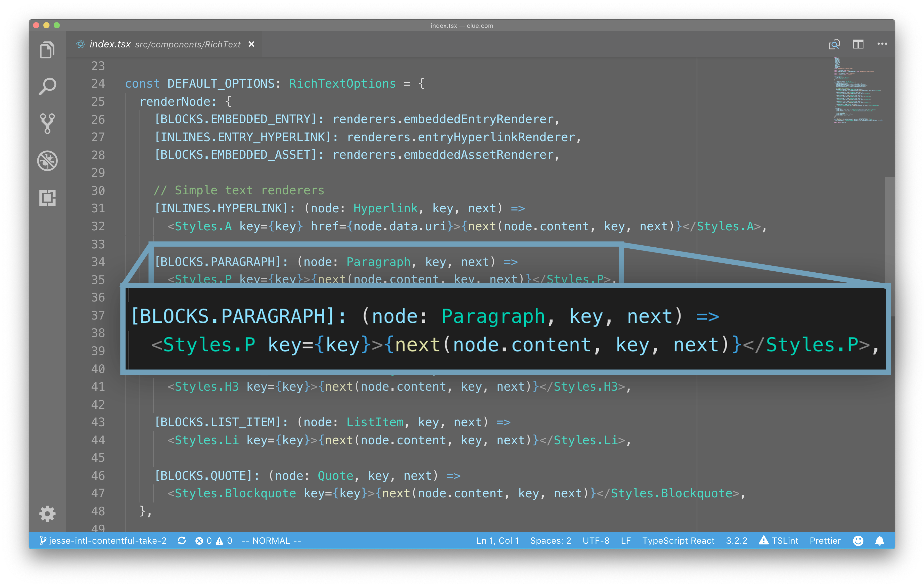The image size is (924, 587).
Task: Click the synchronize changes icon
Action: [182, 541]
